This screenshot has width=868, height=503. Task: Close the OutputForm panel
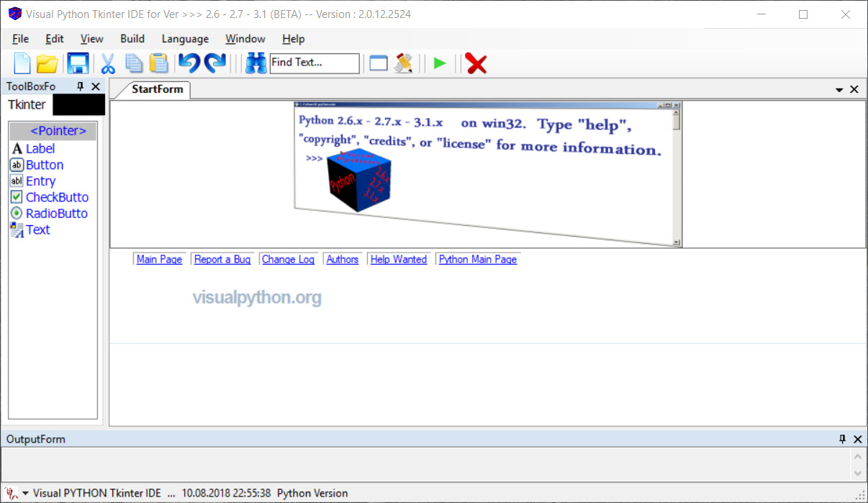pos(857,439)
